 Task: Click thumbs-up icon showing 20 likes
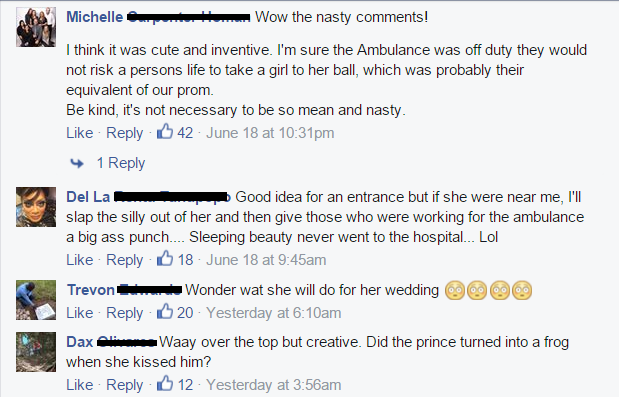pos(165,311)
